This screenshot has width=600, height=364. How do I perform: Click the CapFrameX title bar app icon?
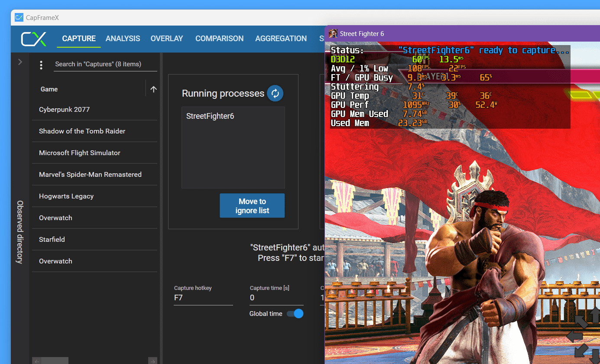click(19, 18)
